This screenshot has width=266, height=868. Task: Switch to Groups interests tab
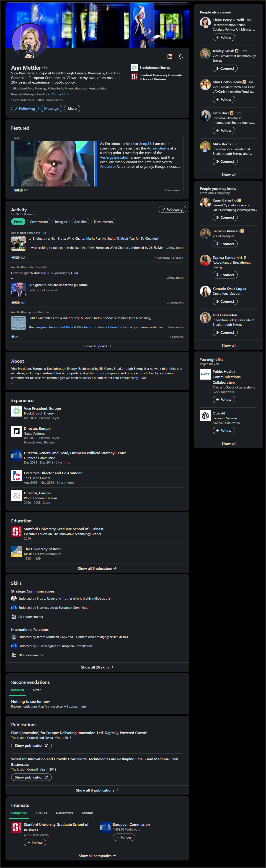point(41,813)
